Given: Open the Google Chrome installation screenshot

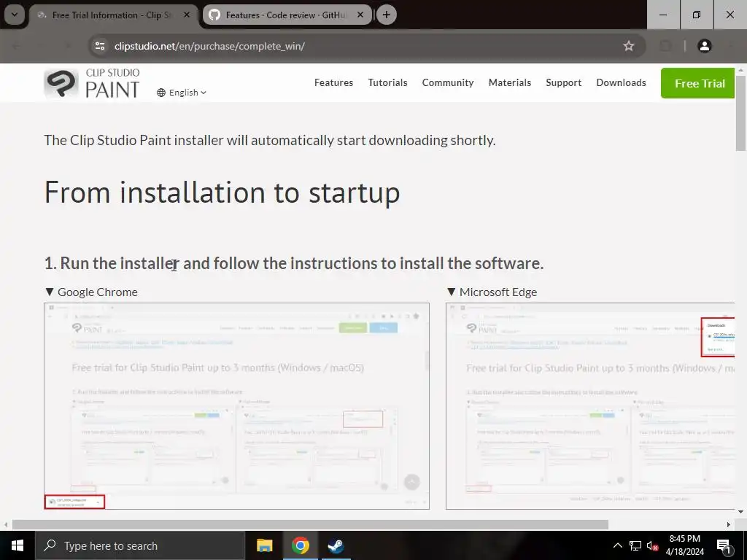Looking at the screenshot, I should tap(237, 406).
